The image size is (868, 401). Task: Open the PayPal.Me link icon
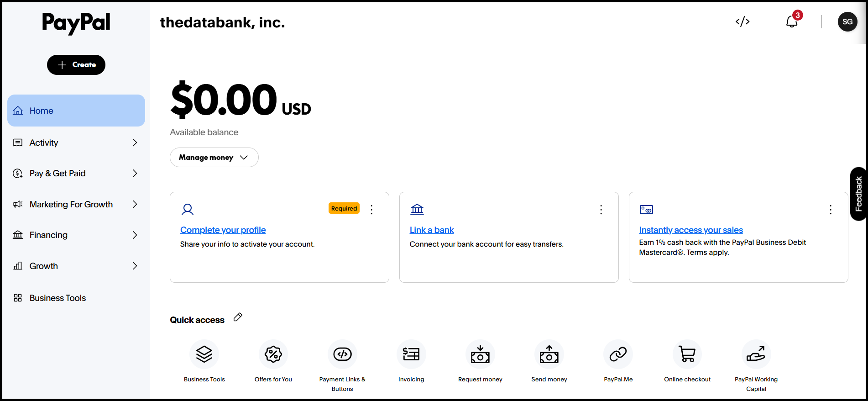[618, 354]
